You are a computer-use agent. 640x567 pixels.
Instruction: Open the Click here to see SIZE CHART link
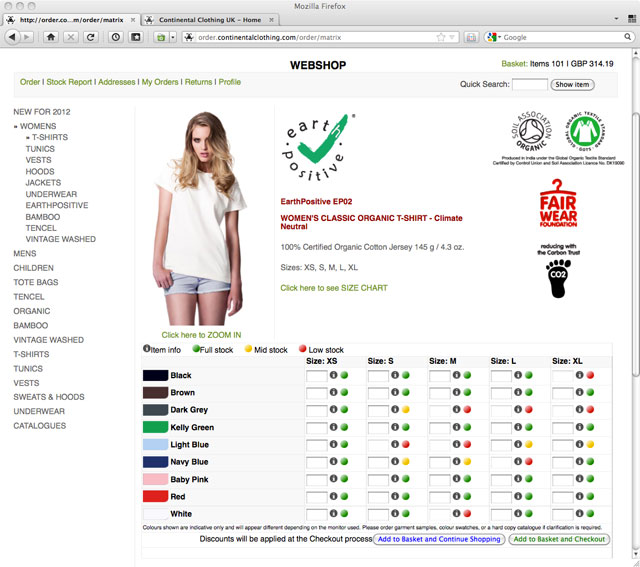[x=333, y=288]
